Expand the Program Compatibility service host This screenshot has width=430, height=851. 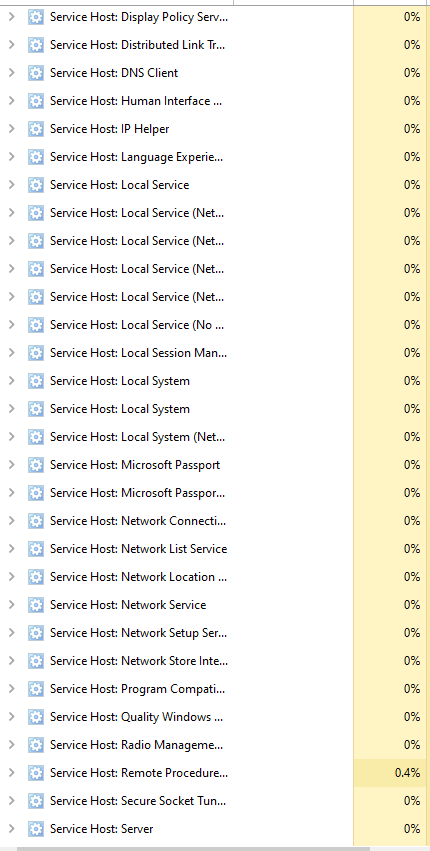coord(11,689)
